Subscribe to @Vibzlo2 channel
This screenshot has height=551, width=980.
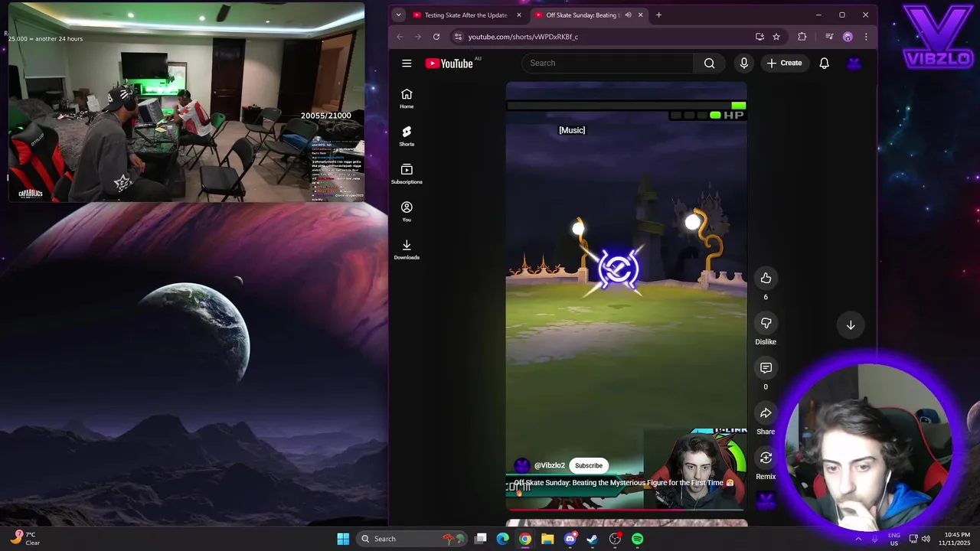click(x=589, y=465)
